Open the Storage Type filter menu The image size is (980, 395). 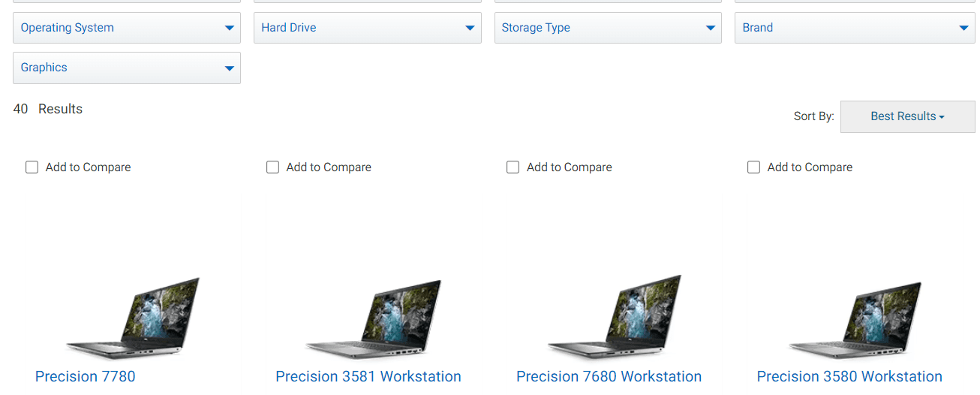[608, 28]
